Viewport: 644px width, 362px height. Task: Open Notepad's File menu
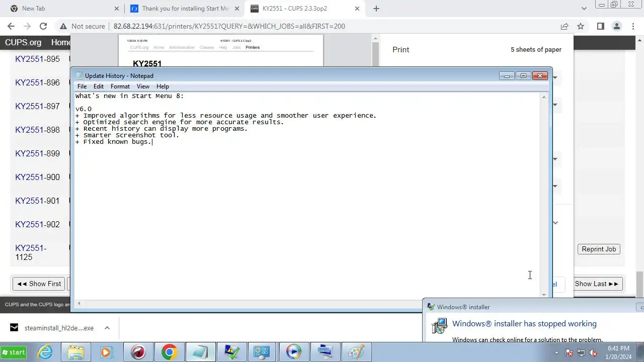click(x=82, y=86)
